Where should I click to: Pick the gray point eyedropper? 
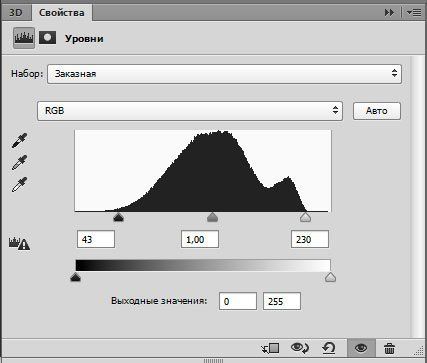pos(19,163)
